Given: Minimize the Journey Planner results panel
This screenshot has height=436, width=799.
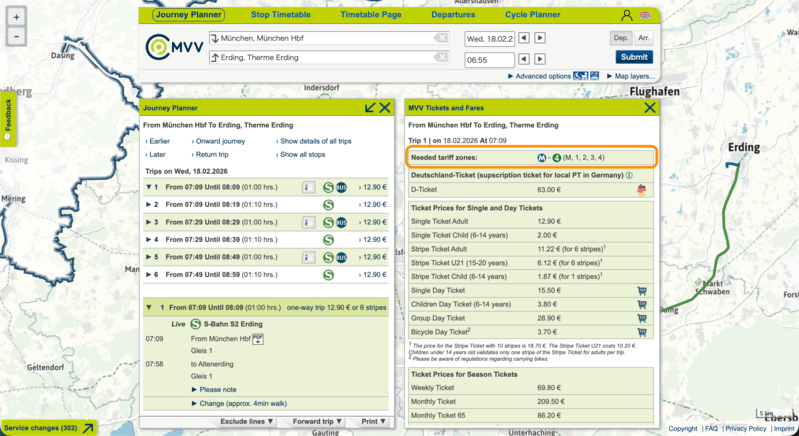Looking at the screenshot, I should tap(370, 107).
